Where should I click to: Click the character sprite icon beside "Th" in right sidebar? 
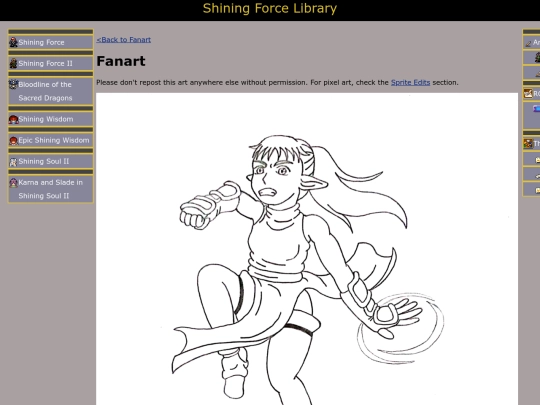pos(528,143)
